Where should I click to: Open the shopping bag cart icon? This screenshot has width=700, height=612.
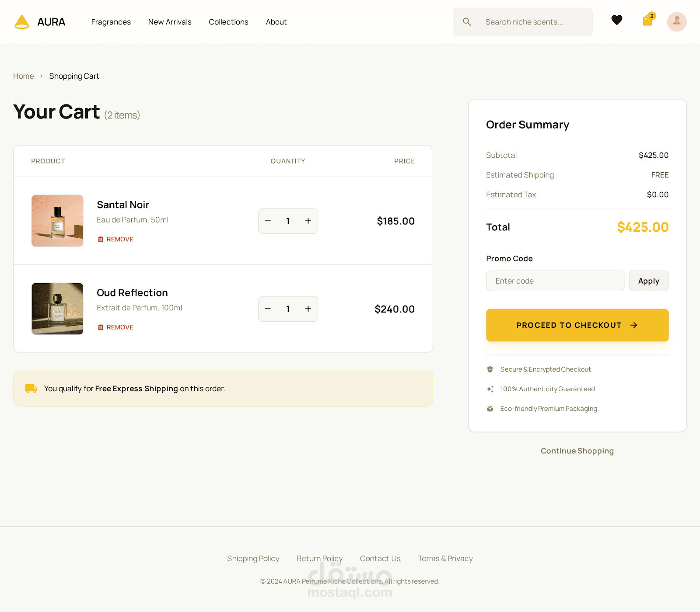tap(647, 21)
